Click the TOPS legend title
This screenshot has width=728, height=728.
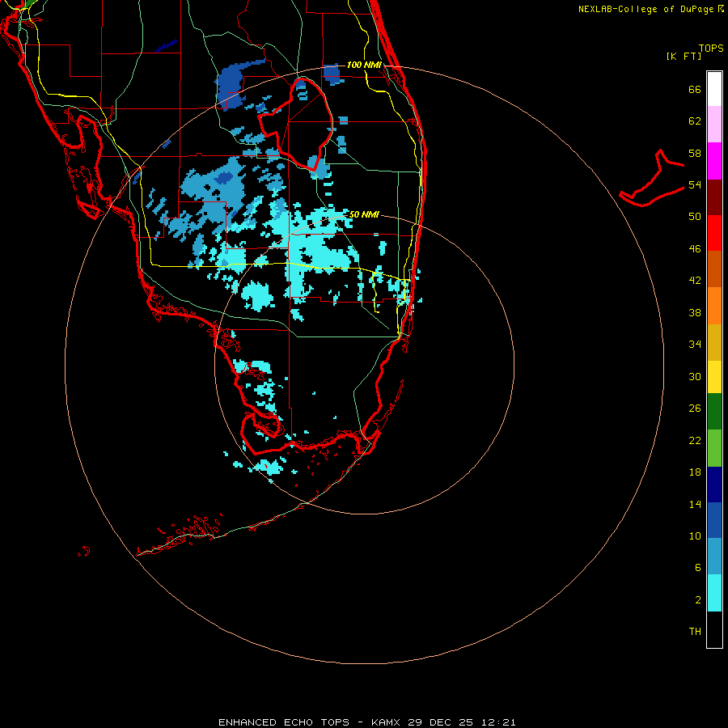point(711,48)
